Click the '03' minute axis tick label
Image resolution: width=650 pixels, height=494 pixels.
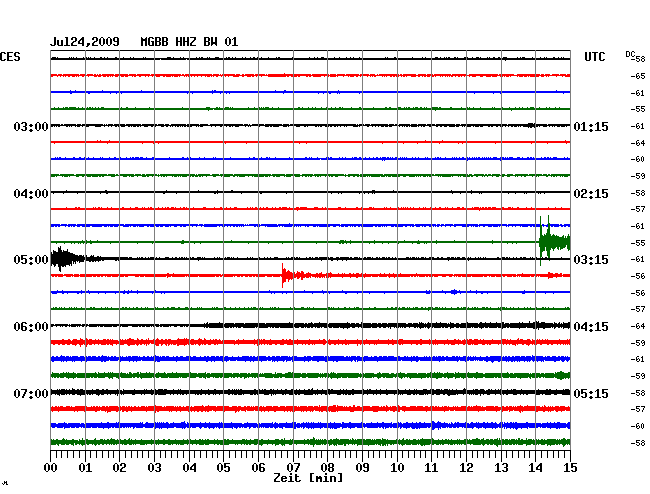(x=154, y=468)
